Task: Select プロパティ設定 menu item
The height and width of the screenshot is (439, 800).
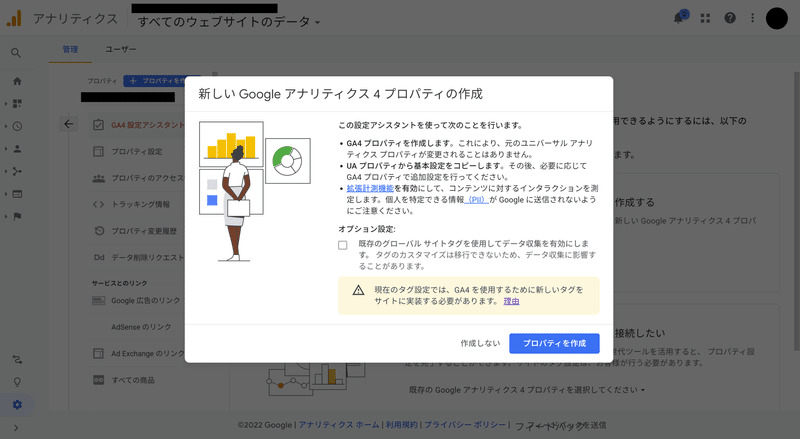Action: (x=138, y=152)
